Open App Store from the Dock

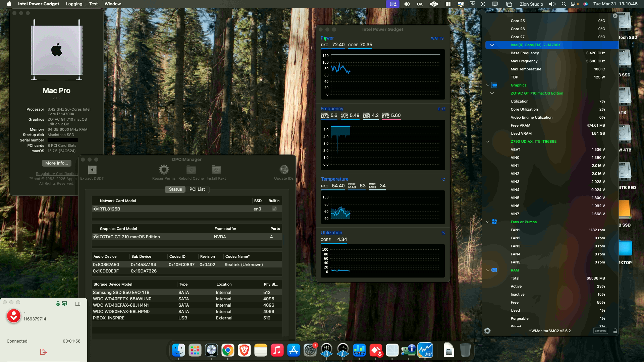pos(293,350)
